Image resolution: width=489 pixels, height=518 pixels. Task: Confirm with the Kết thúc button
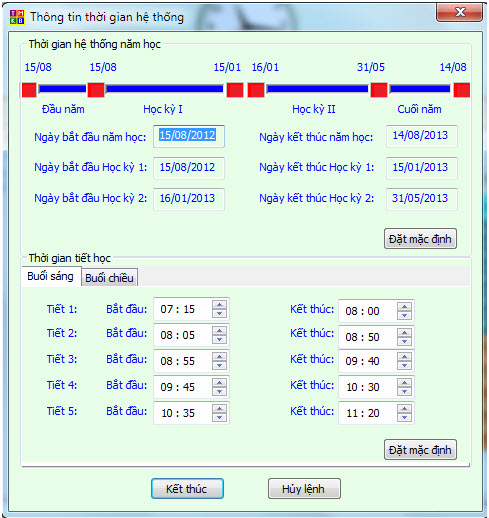point(187,489)
